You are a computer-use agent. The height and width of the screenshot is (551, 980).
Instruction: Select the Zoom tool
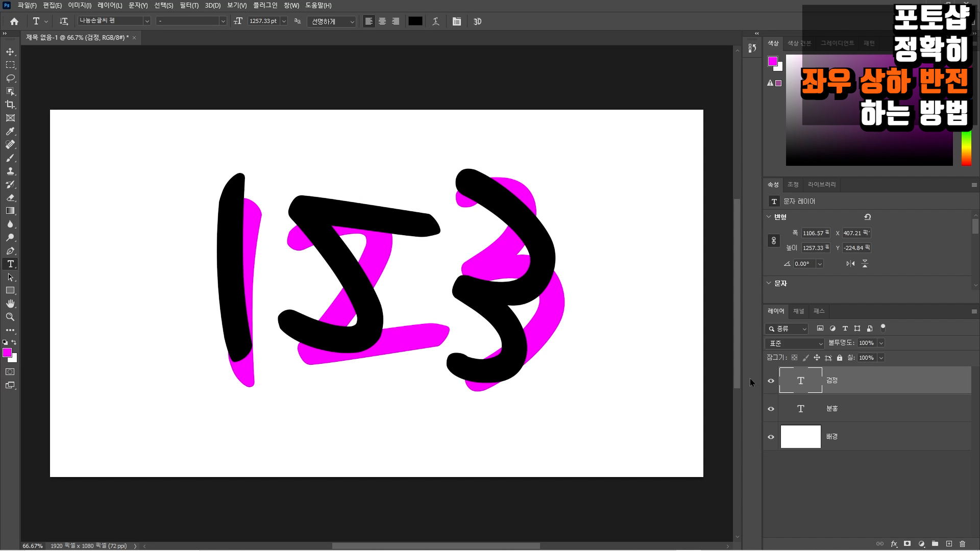(x=10, y=317)
